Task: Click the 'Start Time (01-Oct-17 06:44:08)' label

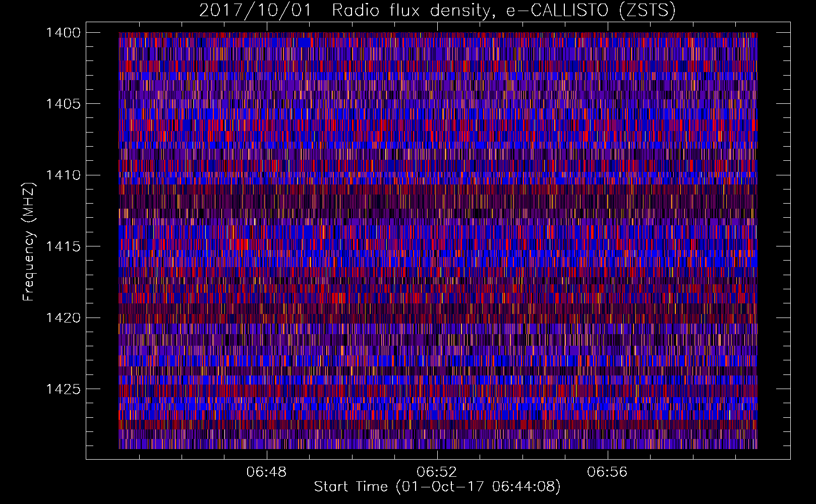Action: tap(437, 487)
